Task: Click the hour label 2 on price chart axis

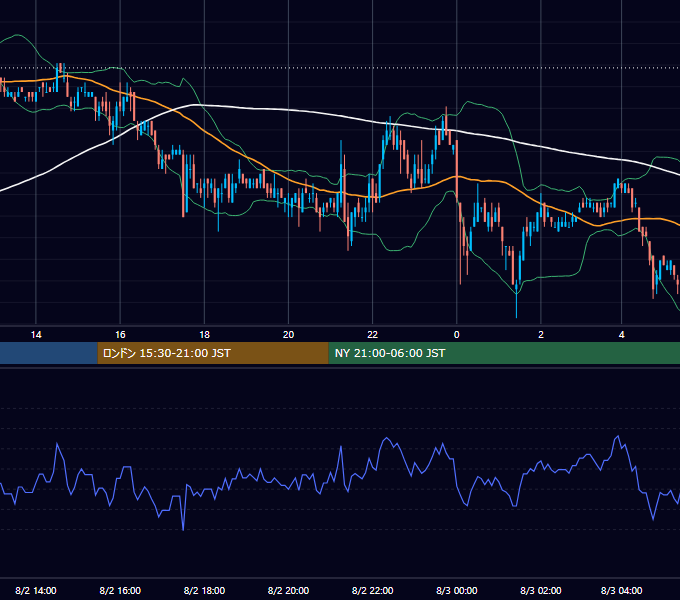Action: click(541, 335)
